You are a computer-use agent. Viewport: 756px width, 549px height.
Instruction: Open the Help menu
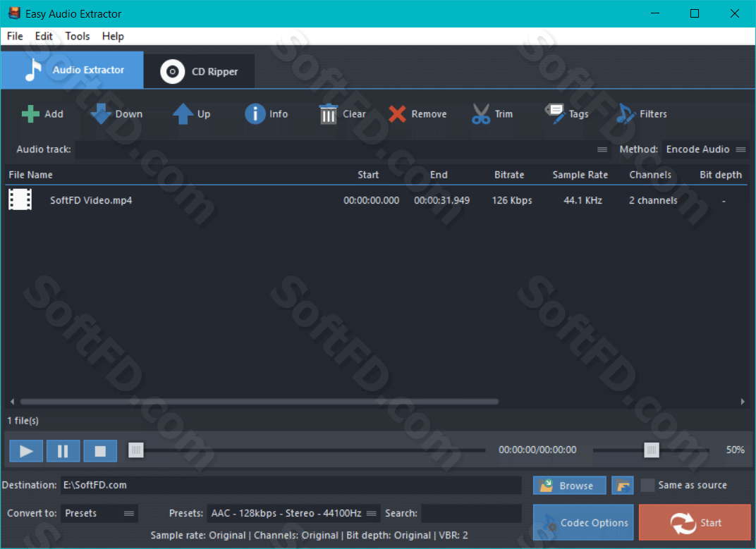click(113, 36)
